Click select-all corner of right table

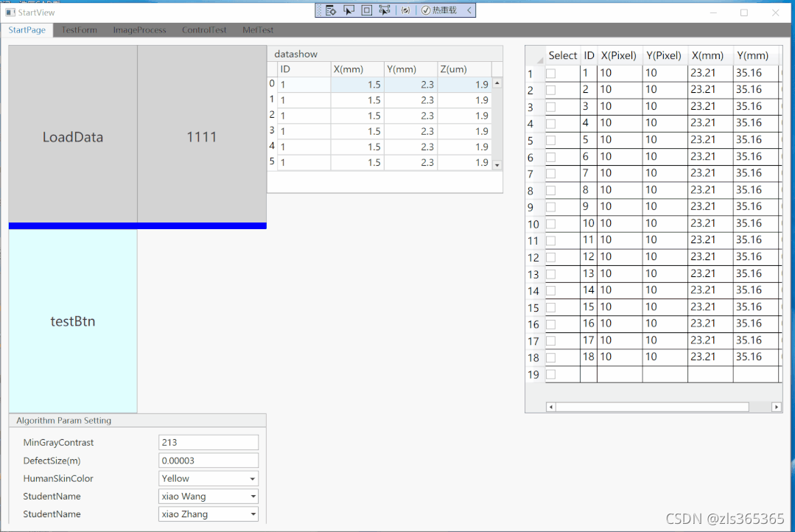[x=535, y=56]
